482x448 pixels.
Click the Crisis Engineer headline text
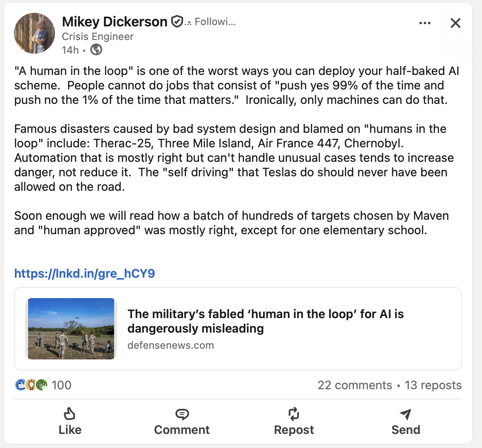point(98,37)
